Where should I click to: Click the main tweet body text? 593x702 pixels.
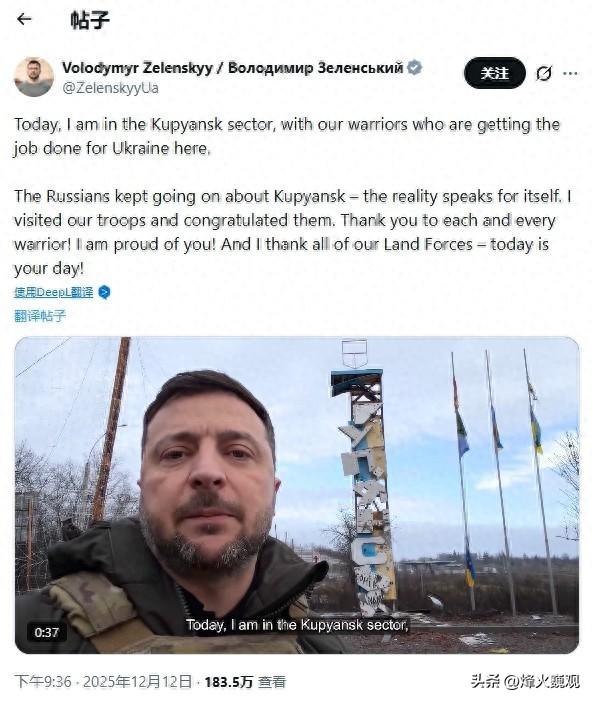pyautogui.click(x=293, y=196)
